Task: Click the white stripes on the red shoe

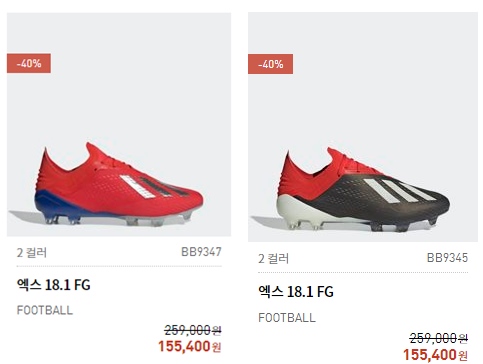Action: click(x=137, y=187)
